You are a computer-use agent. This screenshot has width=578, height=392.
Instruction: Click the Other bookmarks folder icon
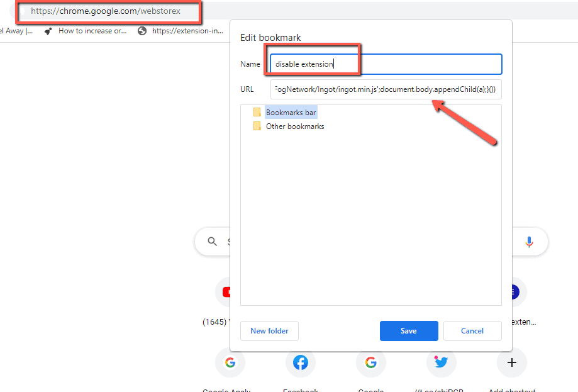257,126
